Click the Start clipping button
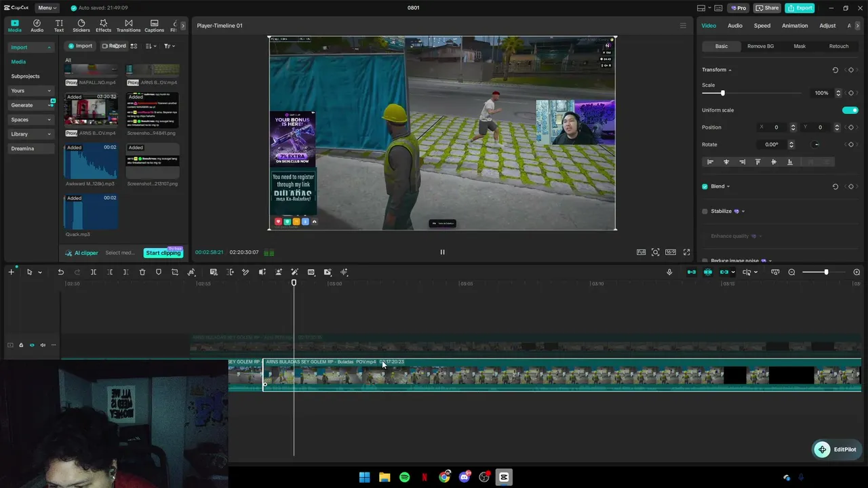The width and height of the screenshot is (868, 488). click(163, 253)
